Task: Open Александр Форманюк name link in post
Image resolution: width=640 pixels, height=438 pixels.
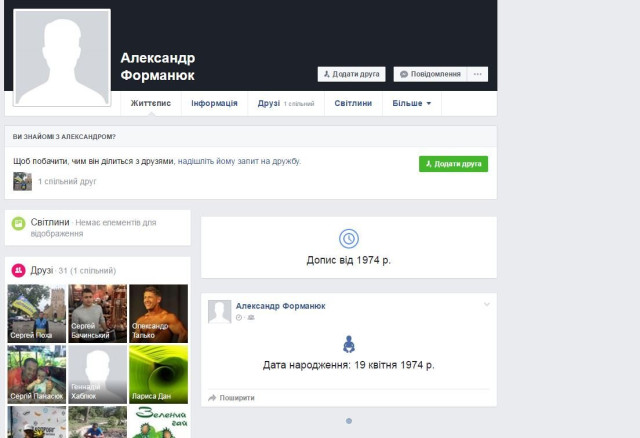Action: tap(280, 306)
